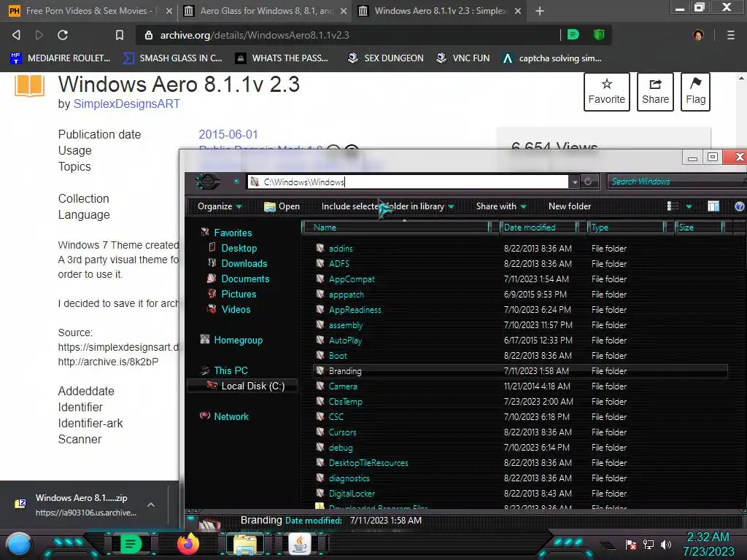
Task: Favorite this archive item
Action: coord(606,92)
